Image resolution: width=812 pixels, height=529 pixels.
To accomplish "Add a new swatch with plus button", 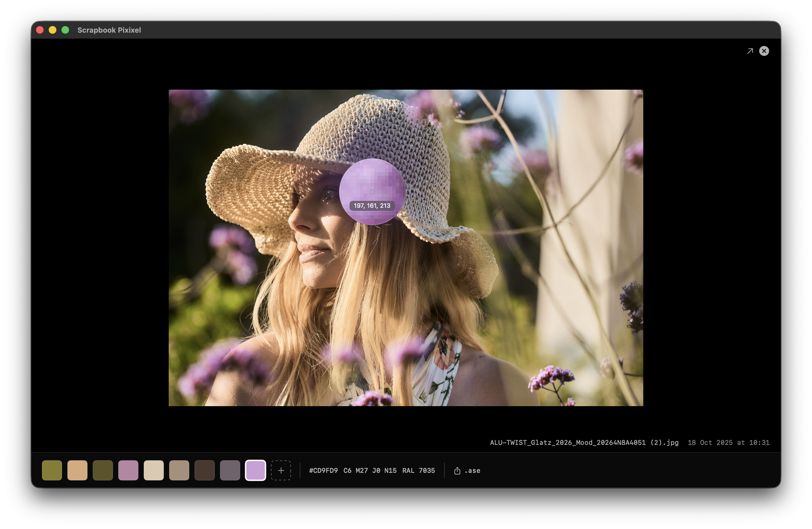I will coord(281,470).
